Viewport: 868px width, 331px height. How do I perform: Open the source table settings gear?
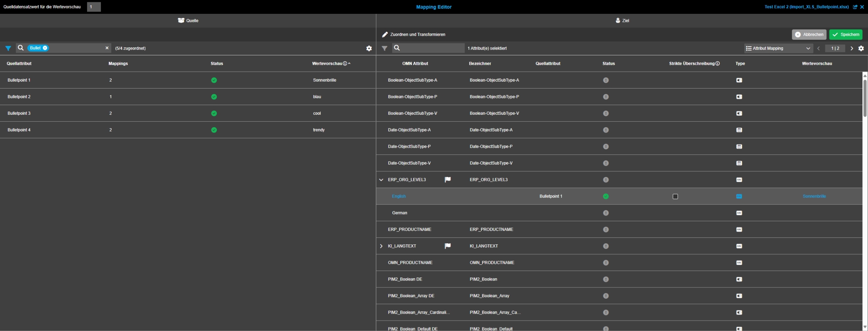pyautogui.click(x=369, y=48)
